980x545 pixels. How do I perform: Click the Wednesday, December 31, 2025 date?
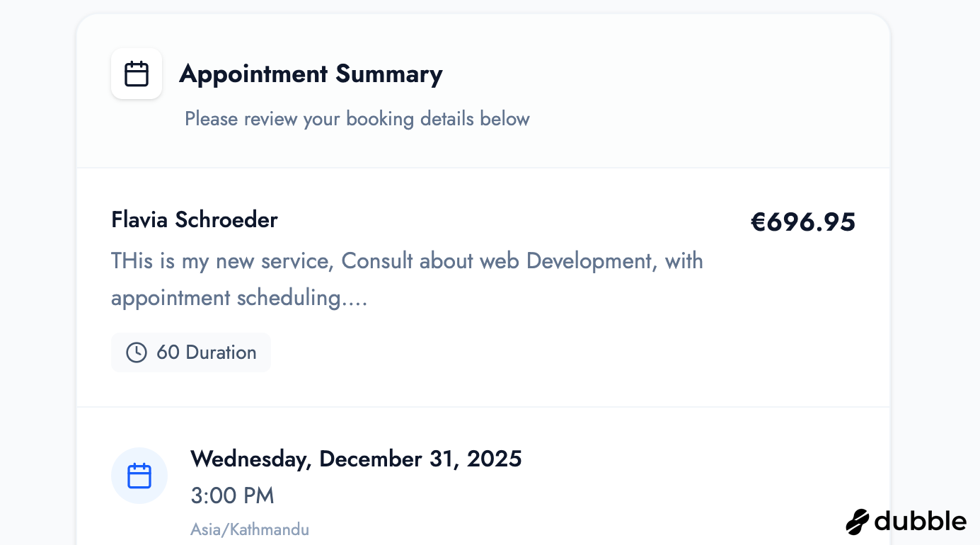coord(356,459)
